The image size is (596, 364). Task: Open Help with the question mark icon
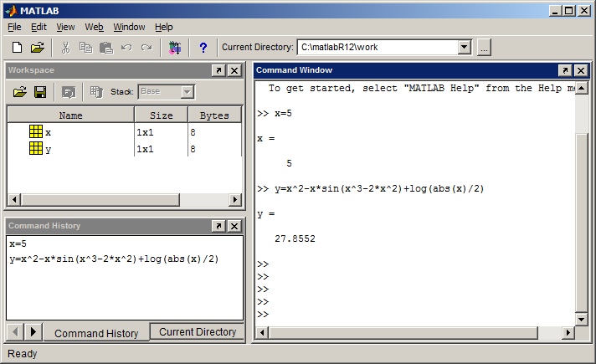(203, 48)
